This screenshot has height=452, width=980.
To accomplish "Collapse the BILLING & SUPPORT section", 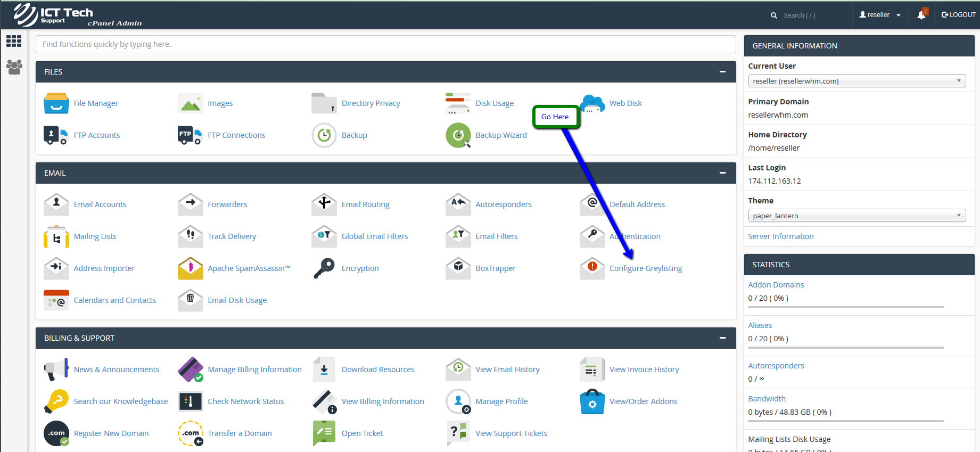I will point(722,338).
